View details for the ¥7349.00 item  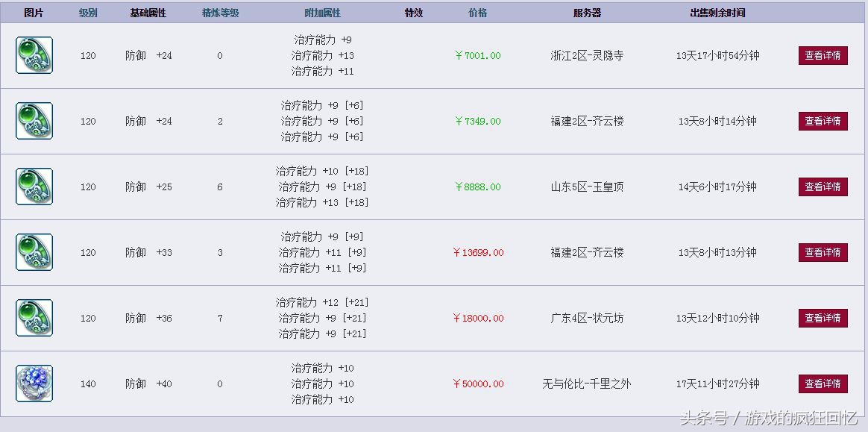click(x=823, y=122)
